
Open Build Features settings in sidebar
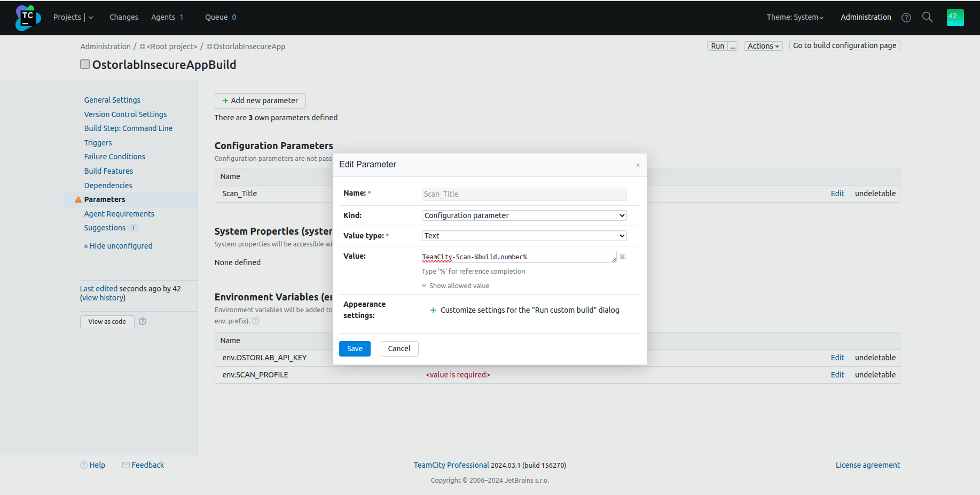108,171
